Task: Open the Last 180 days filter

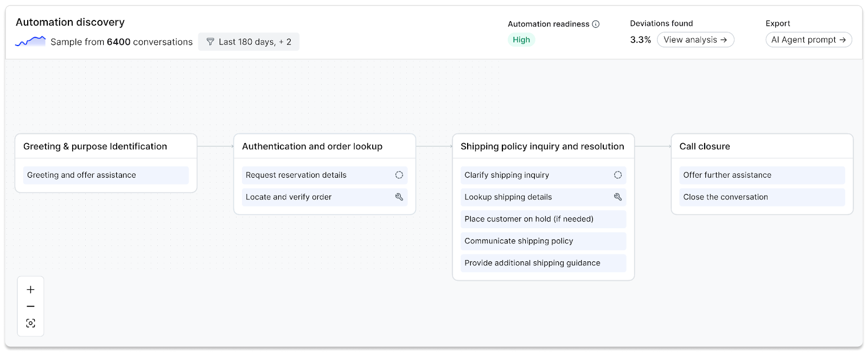Action: pyautogui.click(x=248, y=42)
